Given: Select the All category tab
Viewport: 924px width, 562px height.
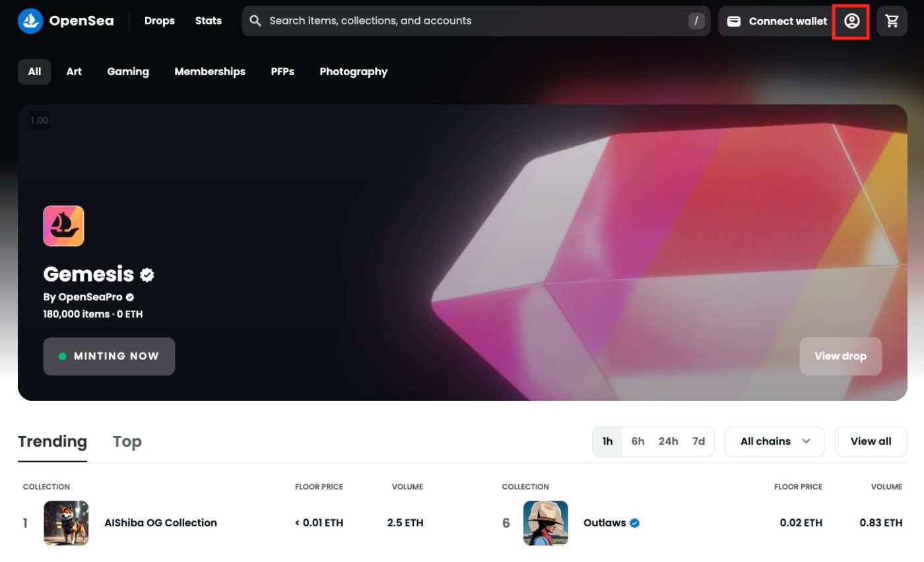Looking at the screenshot, I should 34,72.
